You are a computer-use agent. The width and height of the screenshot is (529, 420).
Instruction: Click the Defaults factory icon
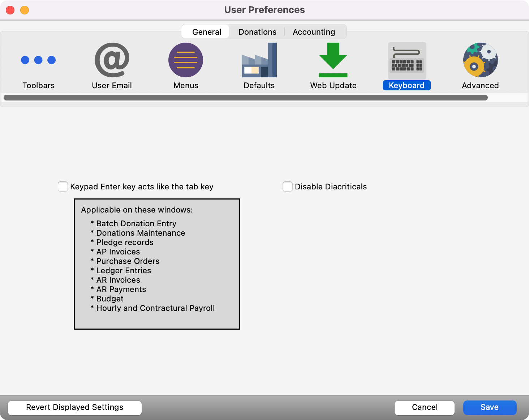point(259,60)
